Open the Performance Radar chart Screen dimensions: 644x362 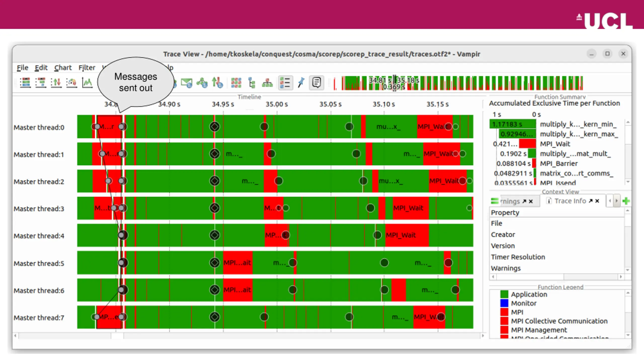click(72, 83)
